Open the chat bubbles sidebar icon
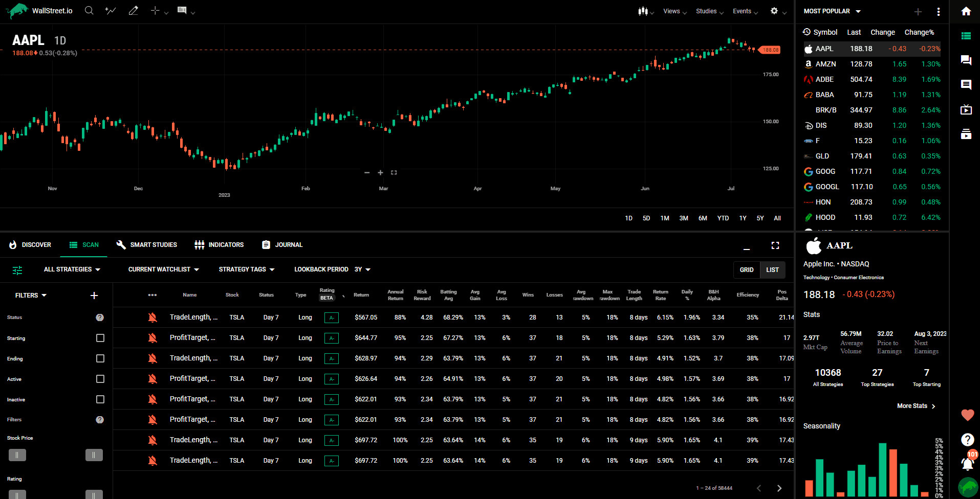The image size is (980, 499). (x=966, y=60)
